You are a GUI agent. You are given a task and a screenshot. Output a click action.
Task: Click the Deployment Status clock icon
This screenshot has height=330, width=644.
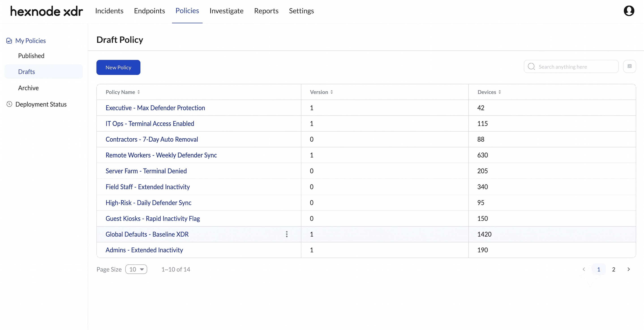click(9, 104)
